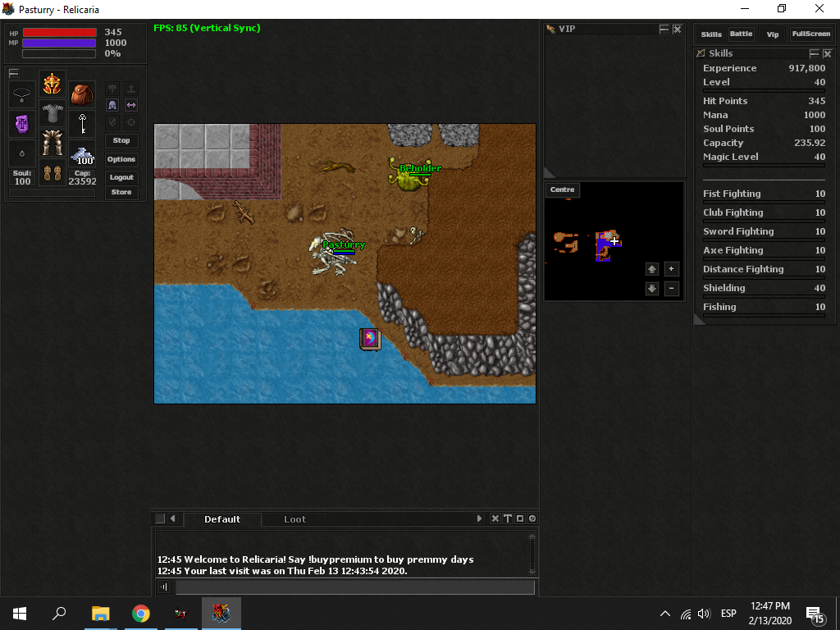Open the Options button
The height and width of the screenshot is (630, 840).
[x=121, y=159]
